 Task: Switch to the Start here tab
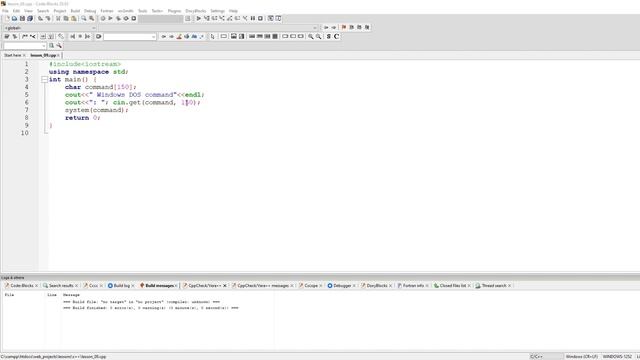coord(12,55)
